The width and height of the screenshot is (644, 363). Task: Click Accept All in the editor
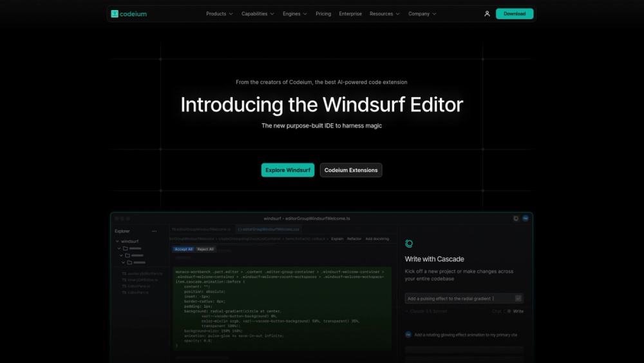point(183,249)
